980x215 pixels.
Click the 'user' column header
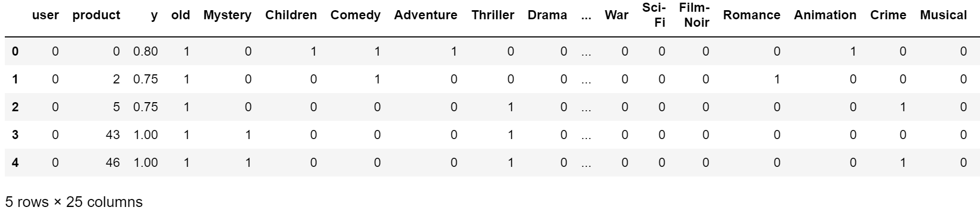(x=46, y=15)
